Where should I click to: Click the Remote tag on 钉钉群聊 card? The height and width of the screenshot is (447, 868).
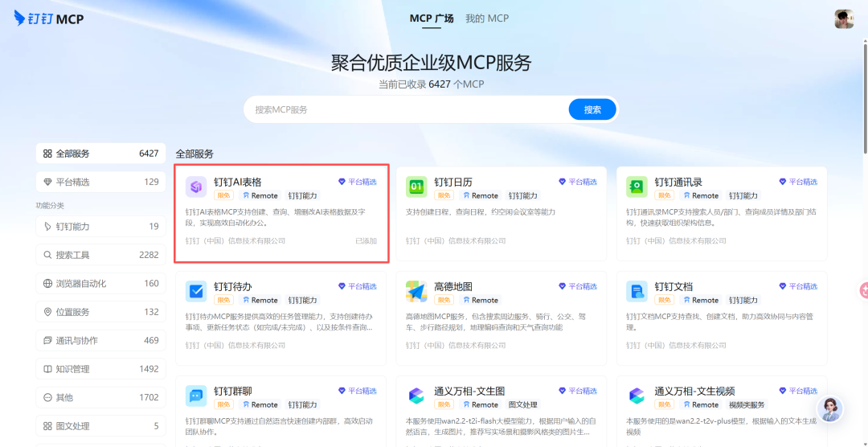click(x=260, y=404)
